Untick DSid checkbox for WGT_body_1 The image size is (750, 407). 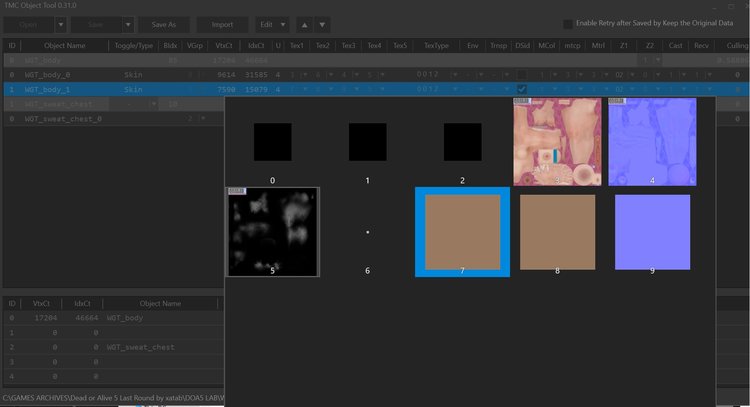pyautogui.click(x=522, y=89)
